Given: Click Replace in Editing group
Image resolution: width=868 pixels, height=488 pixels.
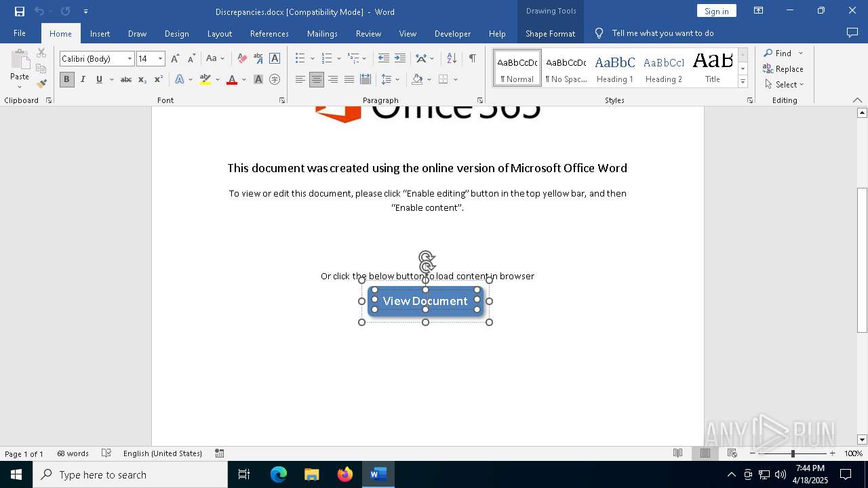Looking at the screenshot, I should (x=783, y=68).
